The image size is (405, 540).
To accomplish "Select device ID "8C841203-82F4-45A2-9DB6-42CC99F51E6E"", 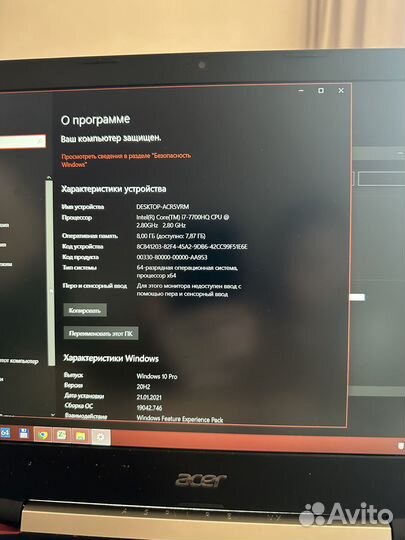I will pos(192,247).
